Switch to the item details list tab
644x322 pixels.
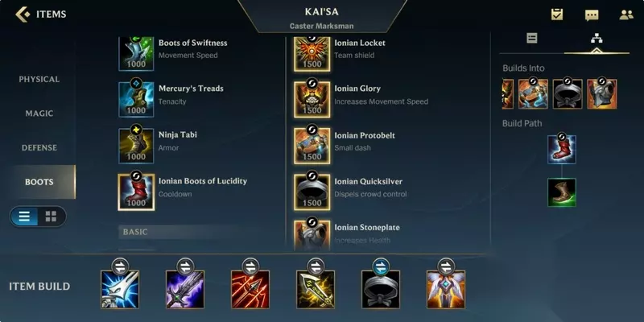532,39
